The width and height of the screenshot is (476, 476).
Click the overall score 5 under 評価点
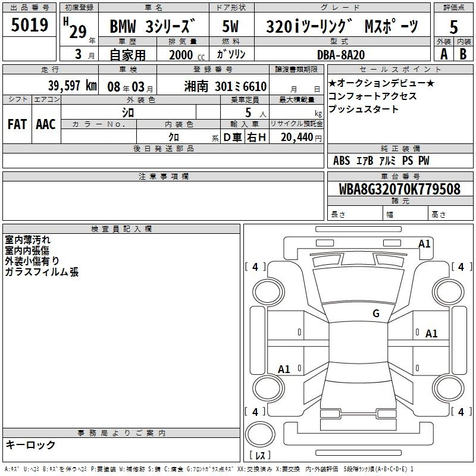point(453,27)
